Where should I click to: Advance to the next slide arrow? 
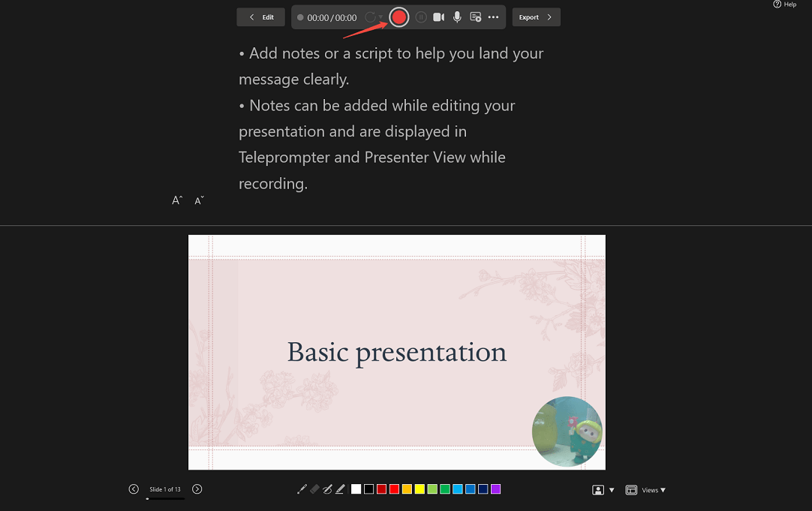[197, 488]
